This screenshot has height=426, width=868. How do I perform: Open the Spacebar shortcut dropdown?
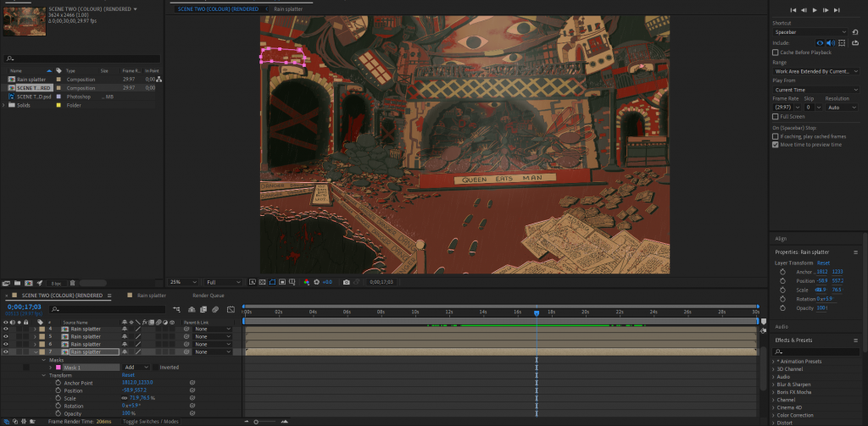(810, 32)
